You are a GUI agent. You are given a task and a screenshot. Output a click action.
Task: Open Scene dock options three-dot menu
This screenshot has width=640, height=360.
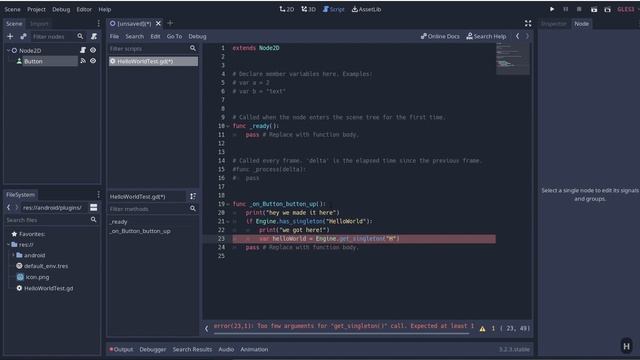click(98, 23)
